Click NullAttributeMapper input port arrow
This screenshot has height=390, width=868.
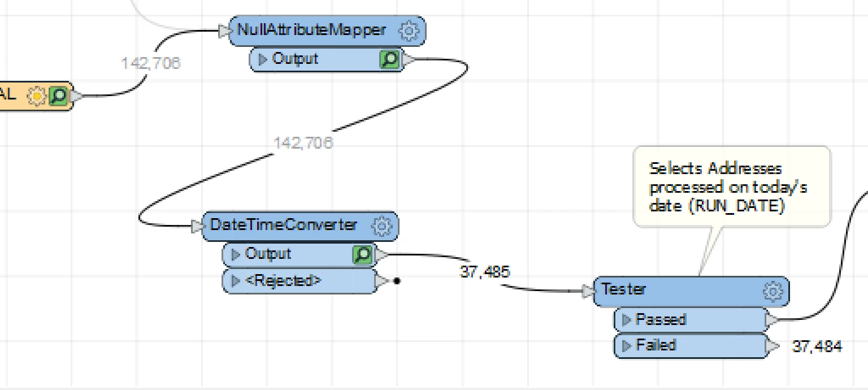pyautogui.click(x=224, y=31)
